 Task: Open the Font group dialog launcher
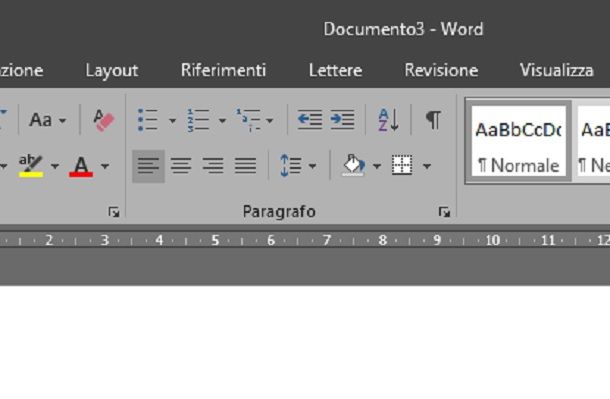pos(114,212)
